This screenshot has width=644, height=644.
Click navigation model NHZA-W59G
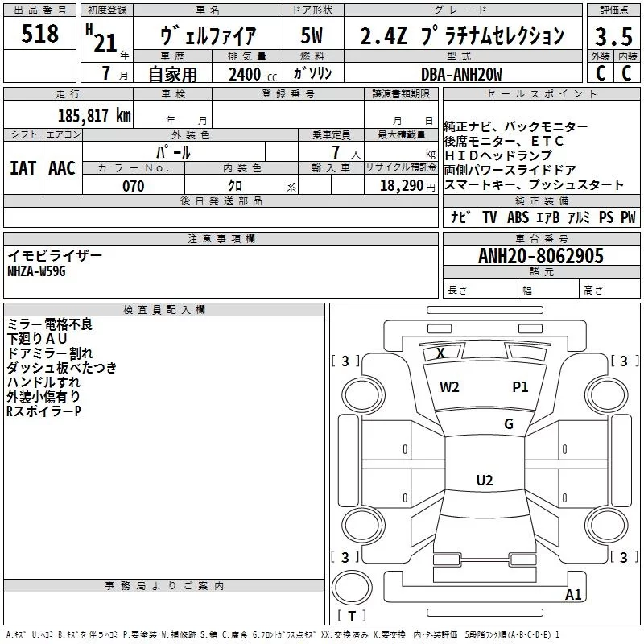pyautogui.click(x=36, y=271)
